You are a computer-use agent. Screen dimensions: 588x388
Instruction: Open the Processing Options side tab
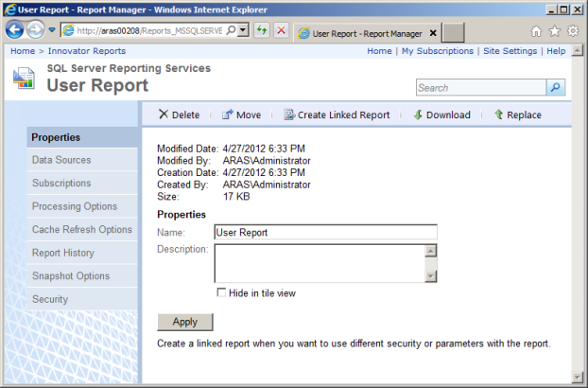(82, 206)
